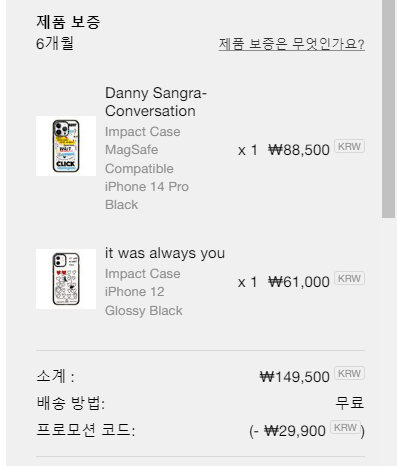Screen dimensions: 397x466
Task: Click the 프로모션 코드 label
Action: click(86, 430)
